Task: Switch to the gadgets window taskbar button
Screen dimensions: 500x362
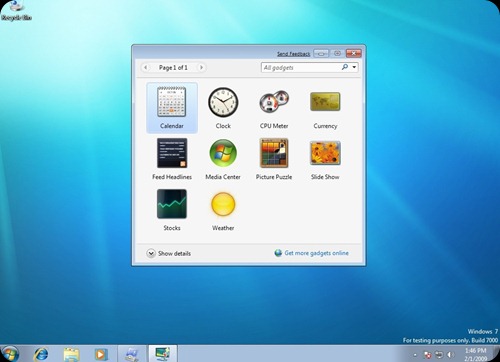Action: point(163,354)
